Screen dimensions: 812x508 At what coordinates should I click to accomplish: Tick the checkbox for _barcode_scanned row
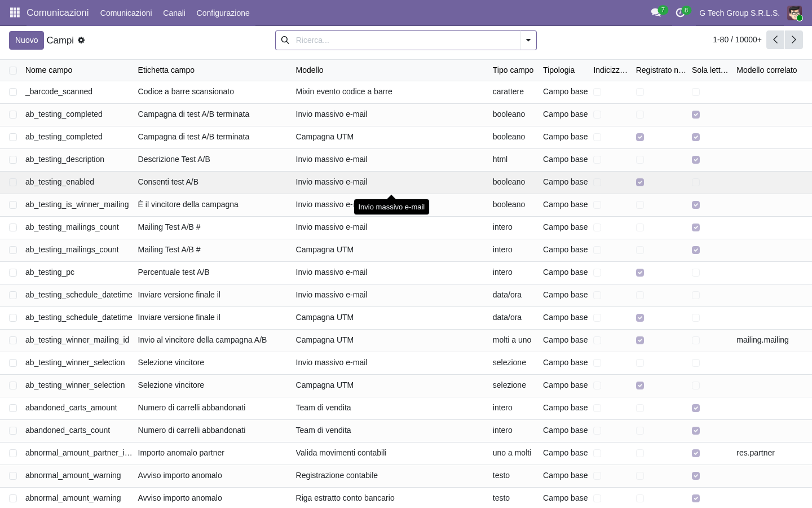pyautogui.click(x=13, y=91)
